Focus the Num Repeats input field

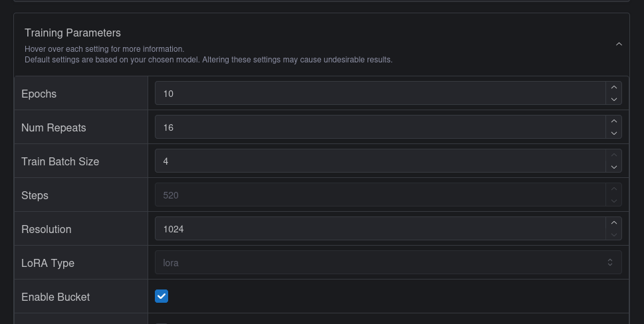point(379,127)
